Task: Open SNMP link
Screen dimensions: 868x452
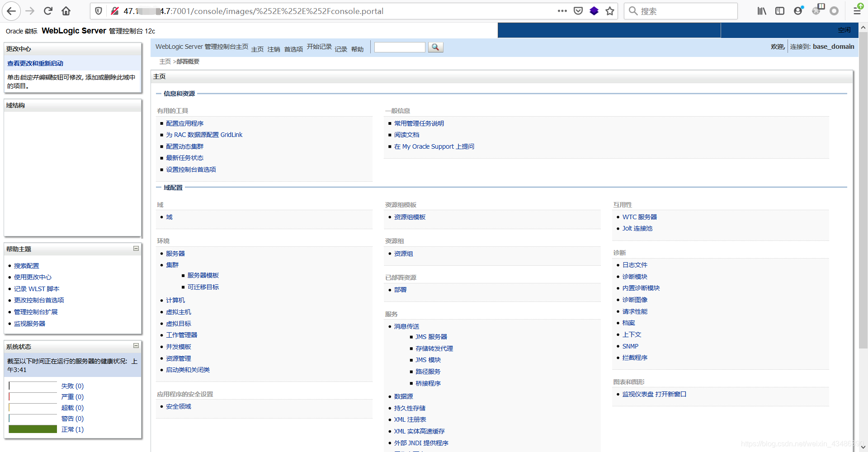Action: click(x=630, y=346)
